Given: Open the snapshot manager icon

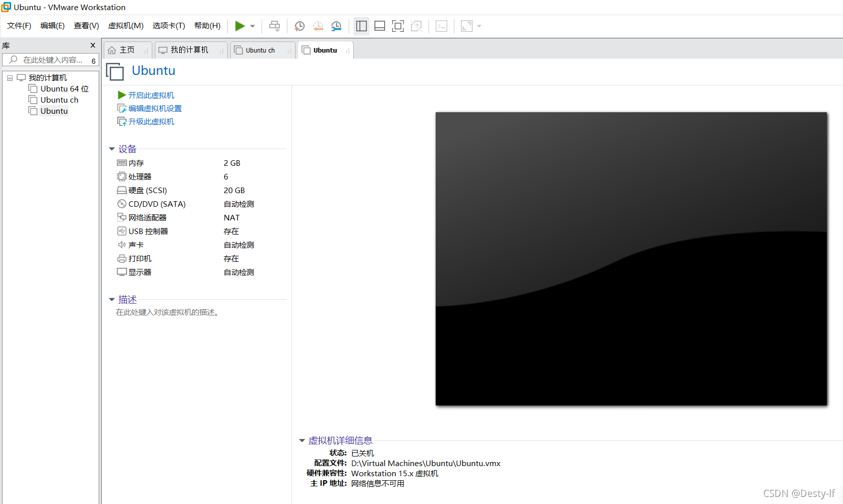Looking at the screenshot, I should click(336, 26).
